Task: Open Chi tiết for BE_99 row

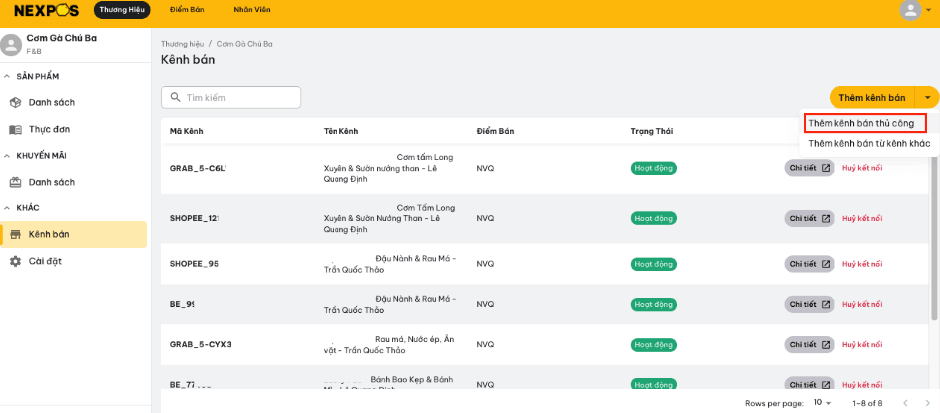Action: (809, 304)
